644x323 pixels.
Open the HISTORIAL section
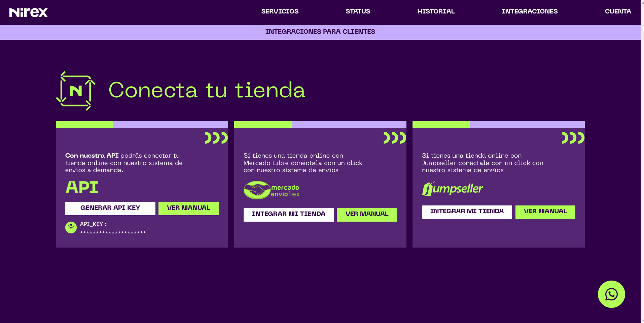pos(436,11)
